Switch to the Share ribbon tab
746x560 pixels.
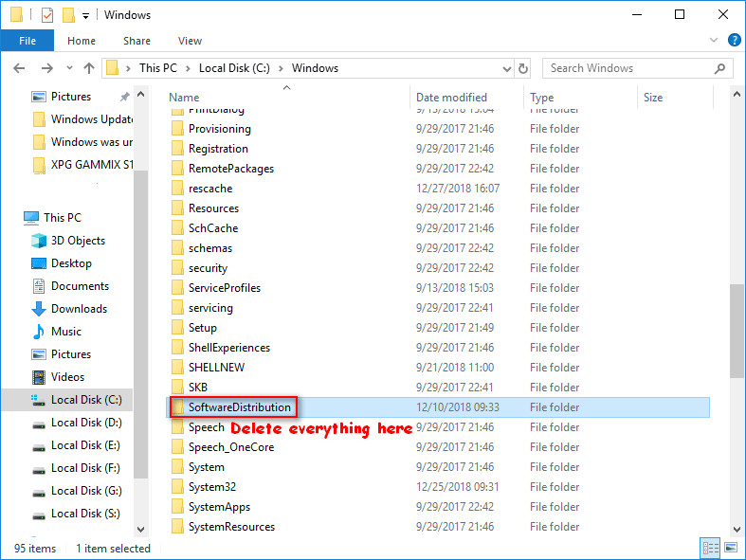(136, 41)
